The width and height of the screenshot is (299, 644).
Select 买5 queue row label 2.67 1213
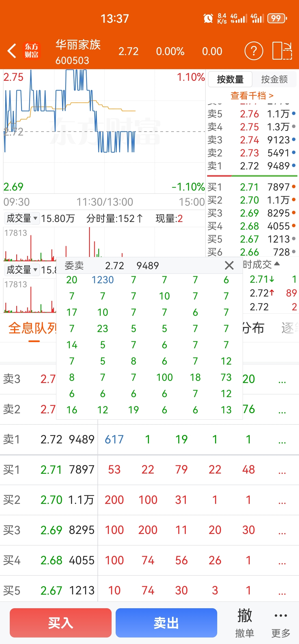click(49, 591)
